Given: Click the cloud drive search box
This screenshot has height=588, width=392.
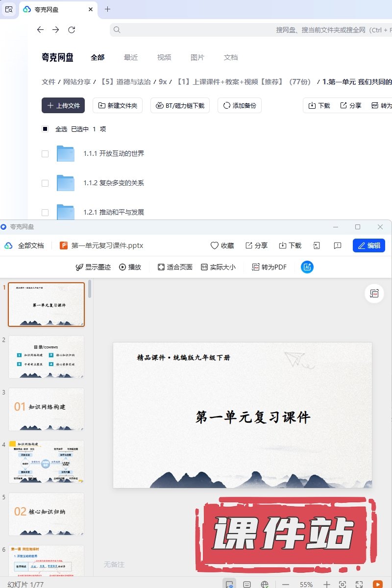Looking at the screenshot, I should coord(245,30).
